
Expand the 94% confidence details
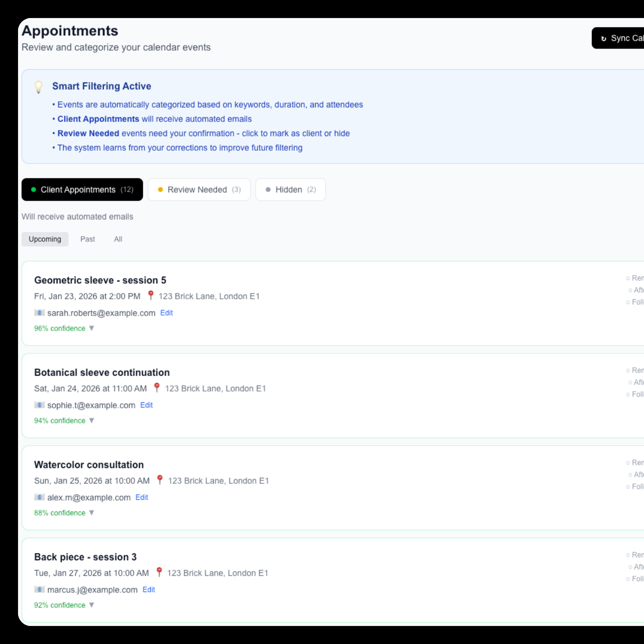91,421
